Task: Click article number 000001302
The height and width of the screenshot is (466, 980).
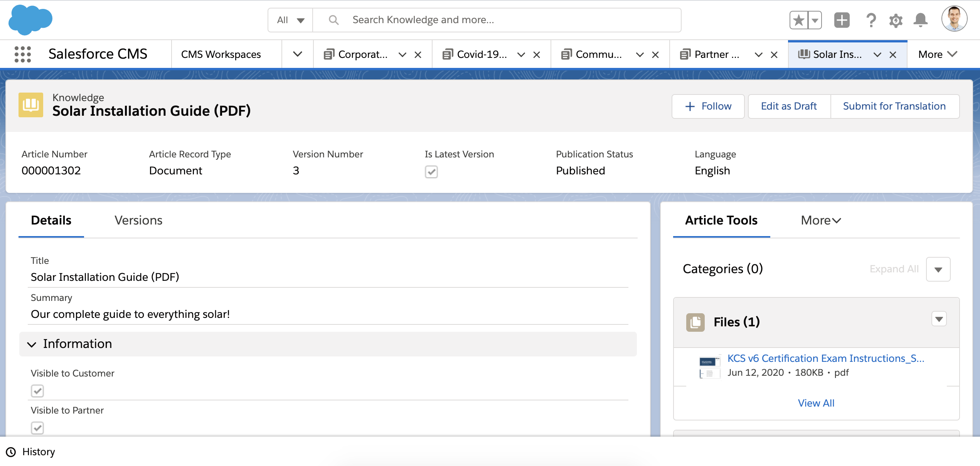Action: (x=51, y=171)
